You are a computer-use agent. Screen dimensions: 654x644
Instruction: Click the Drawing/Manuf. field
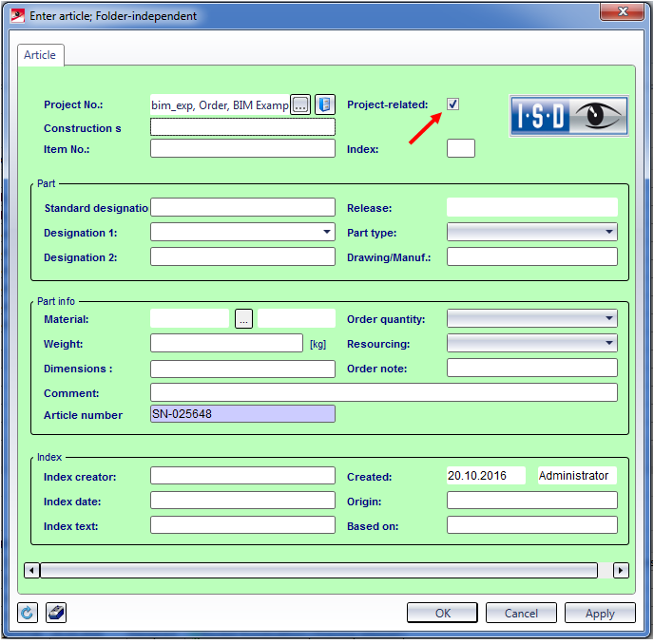click(x=532, y=256)
